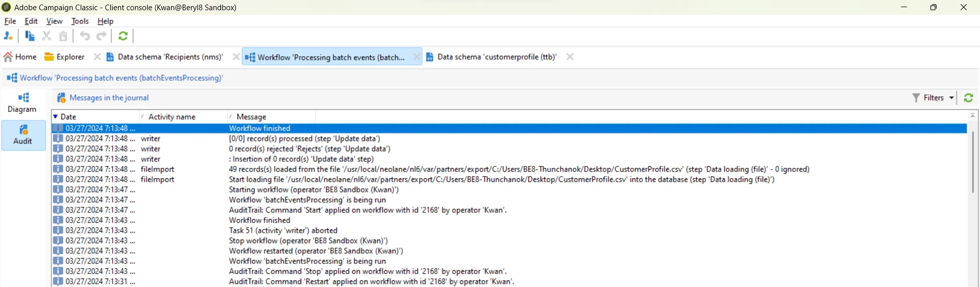980x287 pixels.
Task: Open the Help menu
Action: pos(105,21)
